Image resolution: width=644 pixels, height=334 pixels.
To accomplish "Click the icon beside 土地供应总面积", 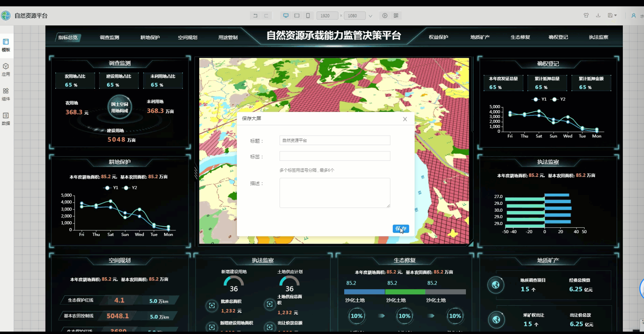I will coord(270,305).
